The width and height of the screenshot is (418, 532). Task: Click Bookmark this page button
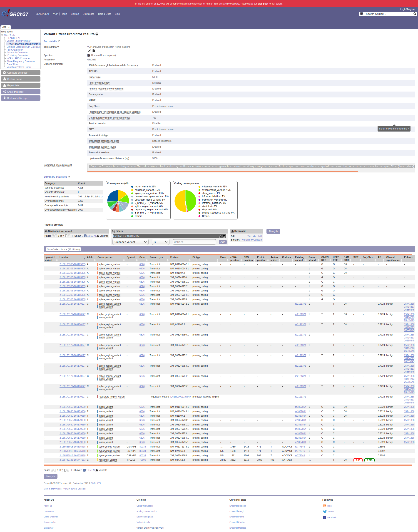click(20, 98)
